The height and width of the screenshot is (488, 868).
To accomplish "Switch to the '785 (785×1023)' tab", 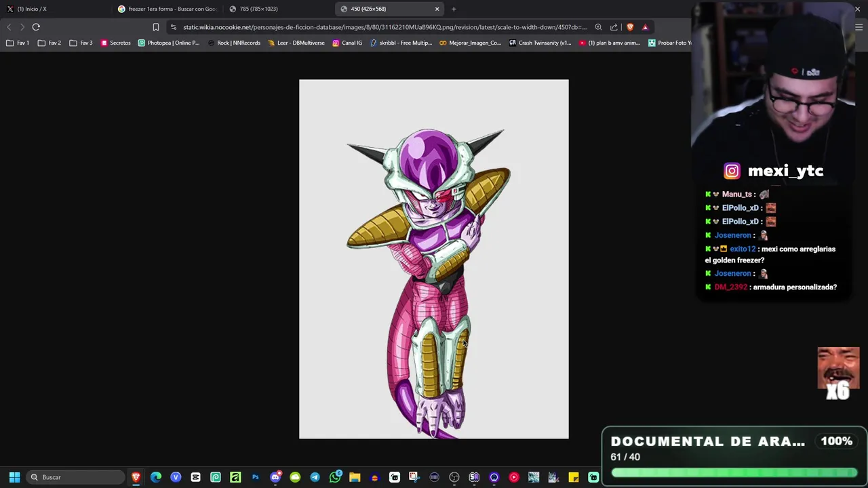I will coord(278,9).
